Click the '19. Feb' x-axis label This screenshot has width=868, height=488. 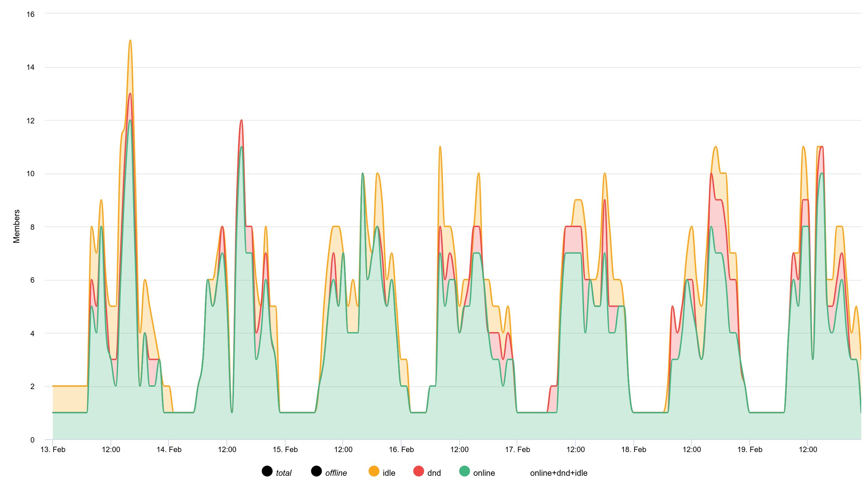pos(750,450)
